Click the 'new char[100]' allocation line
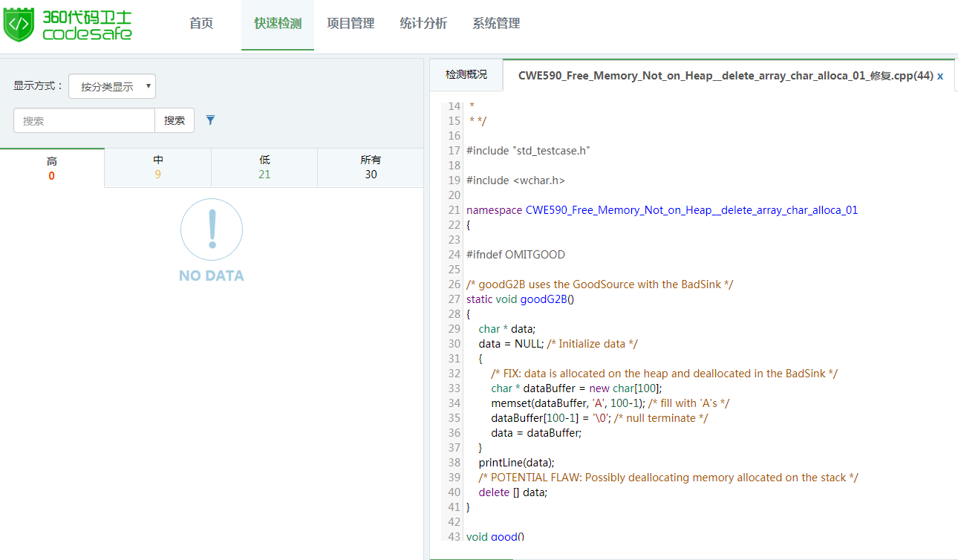Viewport: 958px width, 560px height. coord(576,388)
